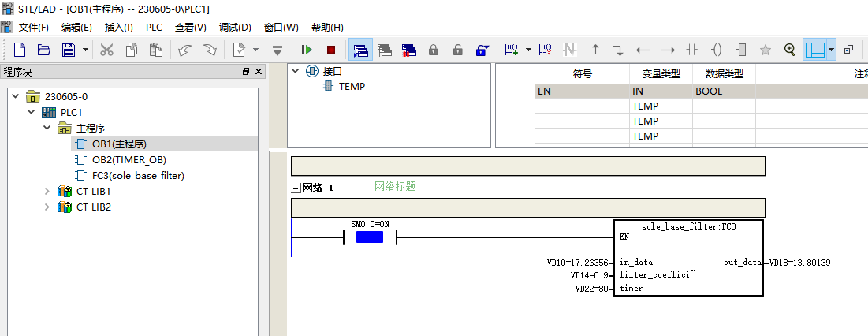
Task: Open the 窗口(W) menu
Action: click(x=281, y=27)
